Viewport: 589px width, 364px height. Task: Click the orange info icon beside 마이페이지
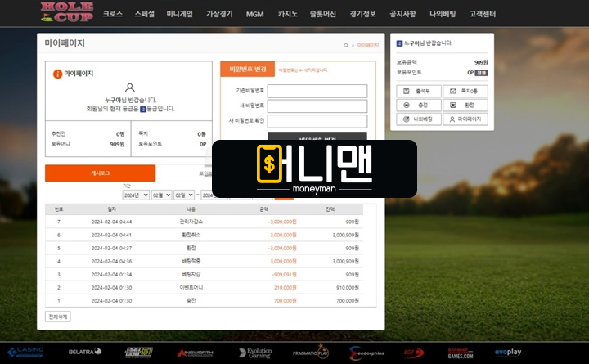pyautogui.click(x=57, y=74)
